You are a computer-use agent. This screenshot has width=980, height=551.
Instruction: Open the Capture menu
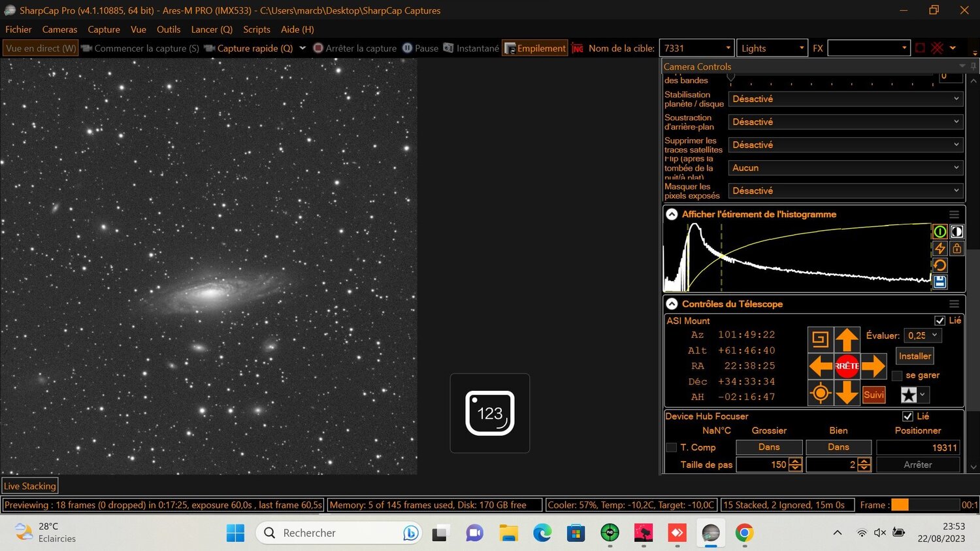pyautogui.click(x=104, y=29)
